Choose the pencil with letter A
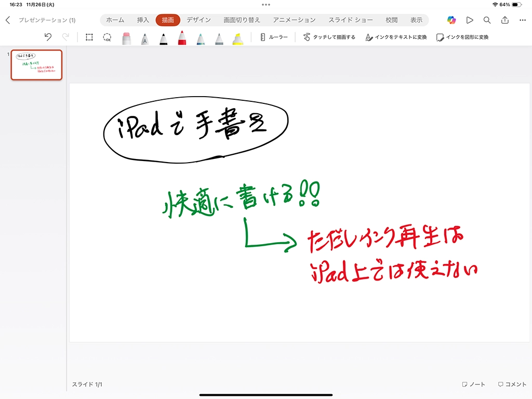Viewport: 532px width, 399px height. [x=145, y=38]
